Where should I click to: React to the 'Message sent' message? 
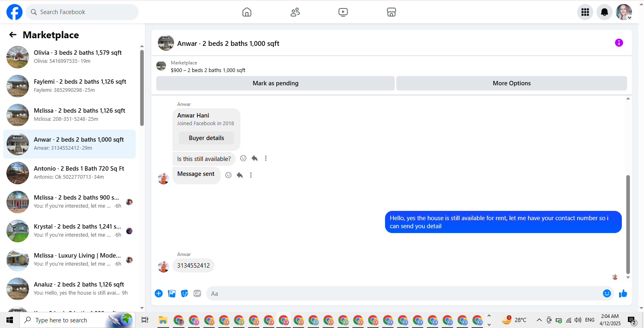pyautogui.click(x=228, y=175)
